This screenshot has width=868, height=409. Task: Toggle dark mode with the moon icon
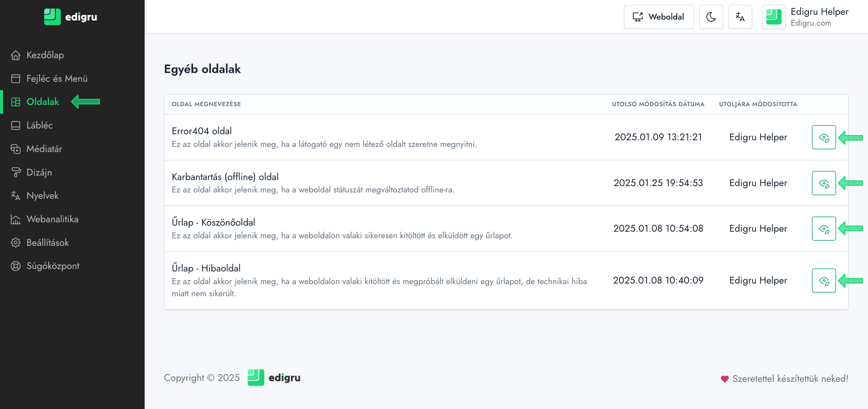coord(711,17)
